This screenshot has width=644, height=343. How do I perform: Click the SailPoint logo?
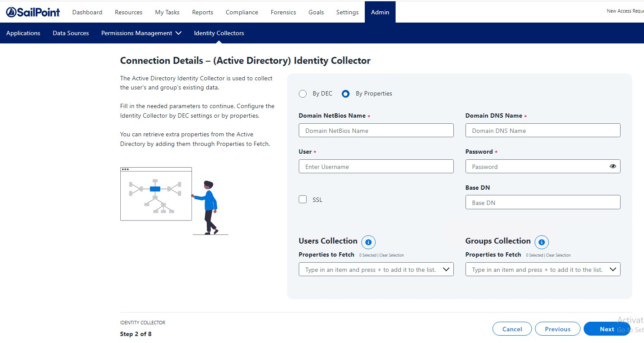33,12
